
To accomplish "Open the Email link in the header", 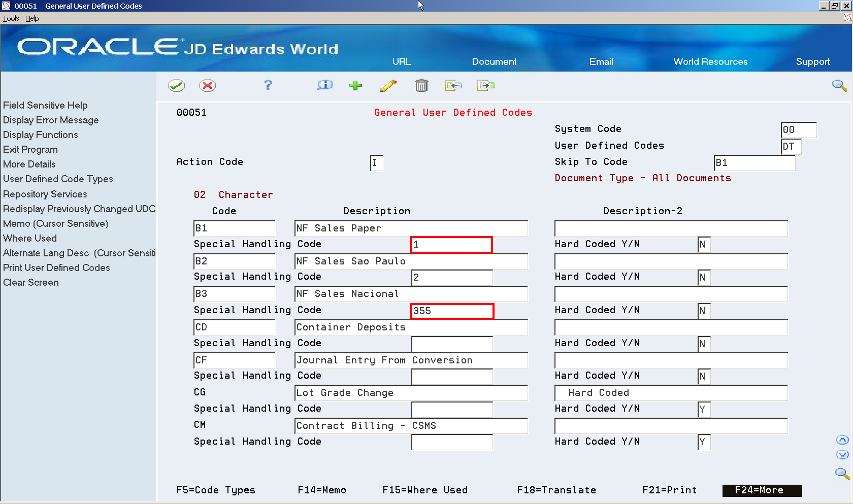I will click(601, 61).
